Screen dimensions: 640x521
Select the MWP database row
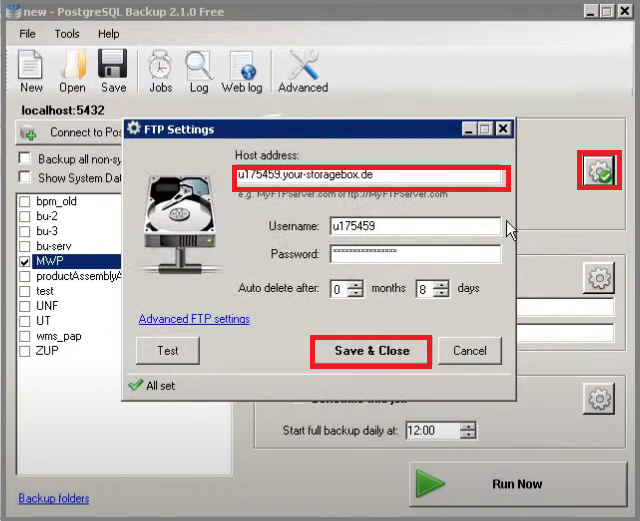pyautogui.click(x=76, y=261)
